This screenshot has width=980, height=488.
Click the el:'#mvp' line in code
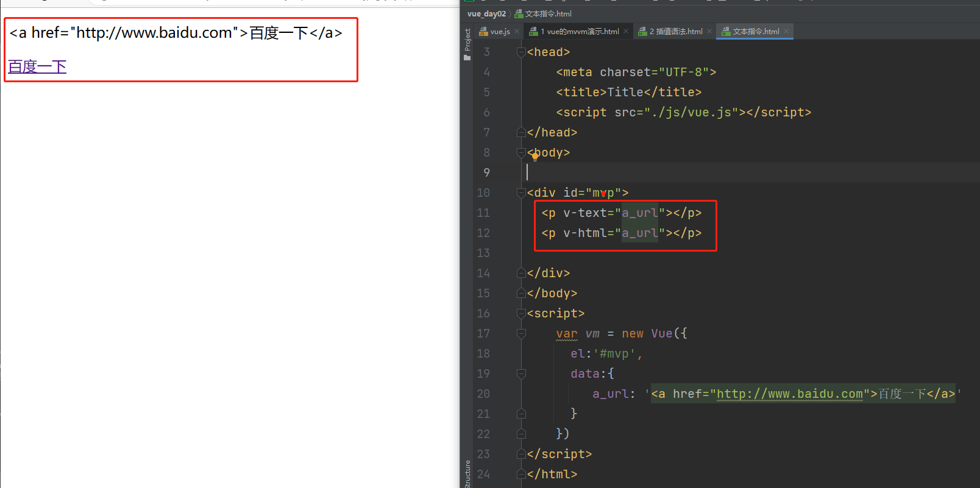coord(606,353)
